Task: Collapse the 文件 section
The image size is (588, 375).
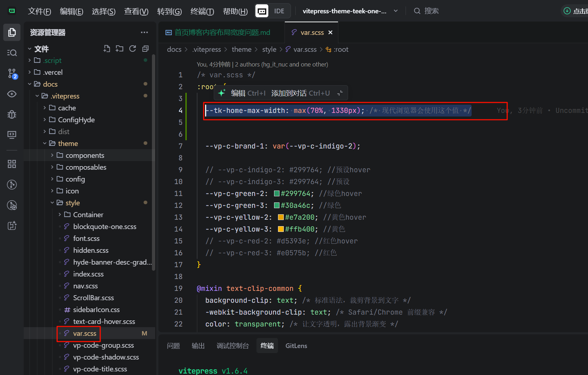Action: [30, 49]
